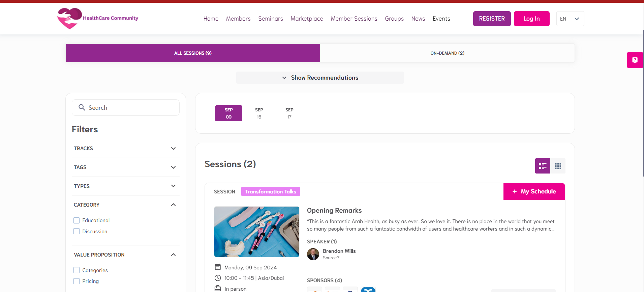
Task: Enable the Discussion category filter
Action: tap(76, 232)
